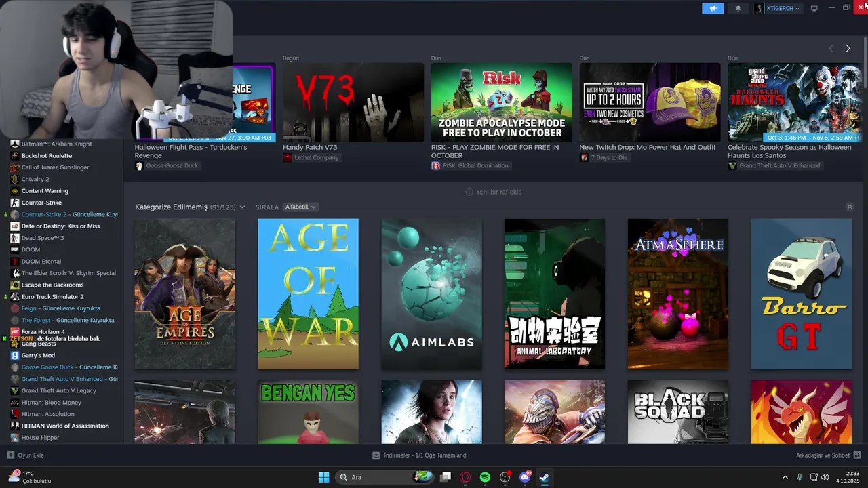This screenshot has height=488, width=868.
Task: Click the Garry's Mod icon
Action: coord(15,355)
